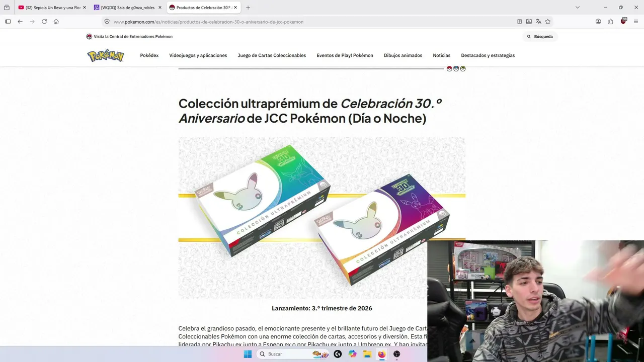The width and height of the screenshot is (644, 362).
Task: Open the Dibujos animados menu
Action: tap(403, 55)
